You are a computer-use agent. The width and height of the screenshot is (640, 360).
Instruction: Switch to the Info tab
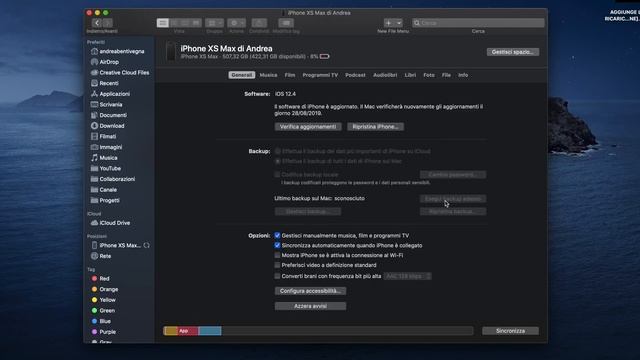click(x=463, y=75)
